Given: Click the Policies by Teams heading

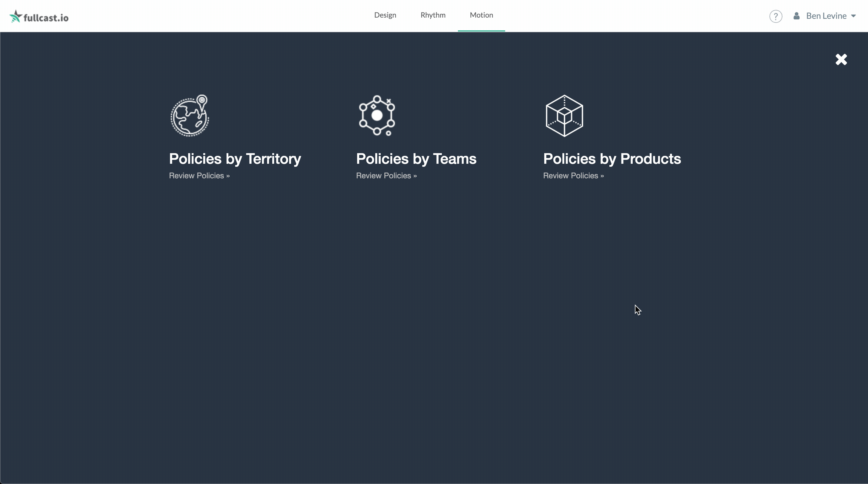Looking at the screenshot, I should click(416, 159).
